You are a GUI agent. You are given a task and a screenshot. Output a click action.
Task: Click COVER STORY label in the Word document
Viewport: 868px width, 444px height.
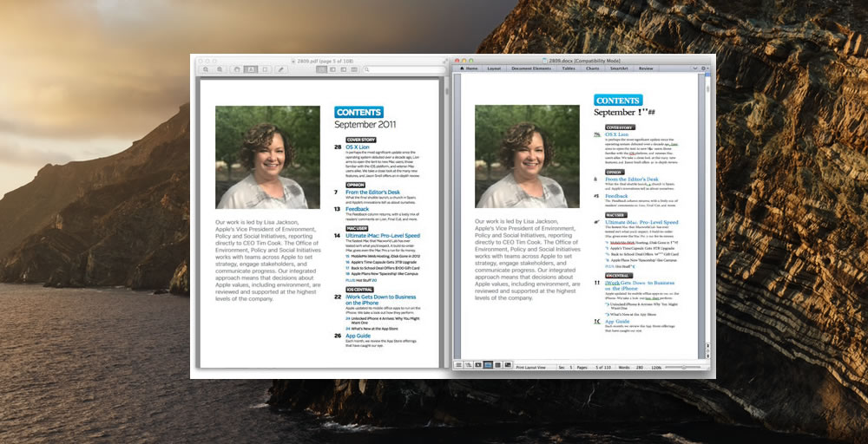pos(620,127)
